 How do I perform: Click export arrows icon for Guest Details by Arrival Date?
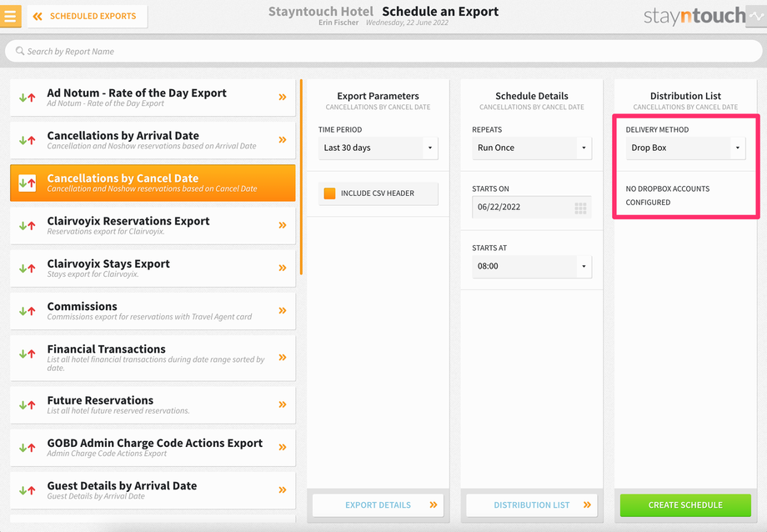[x=27, y=490]
